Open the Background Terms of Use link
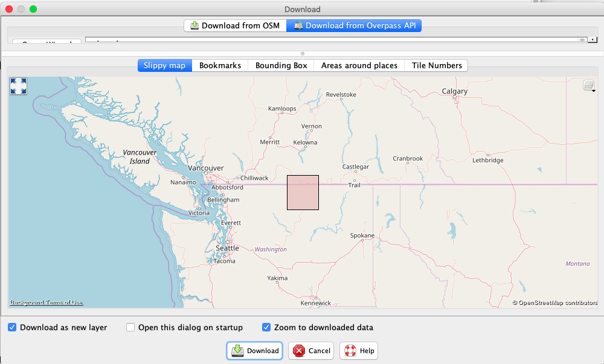This screenshot has height=364, width=604. pos(47,302)
